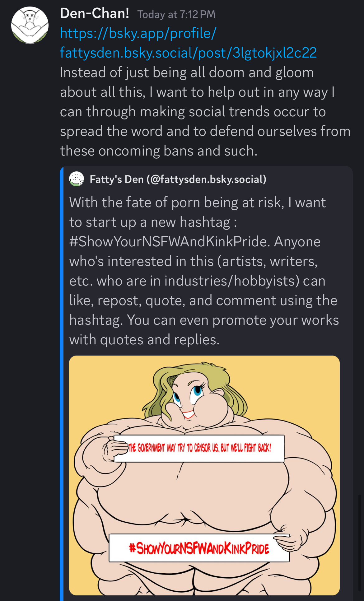Click 'with quotes and replies' embed line
Screen dimensions: 364x601
[x=144, y=340]
